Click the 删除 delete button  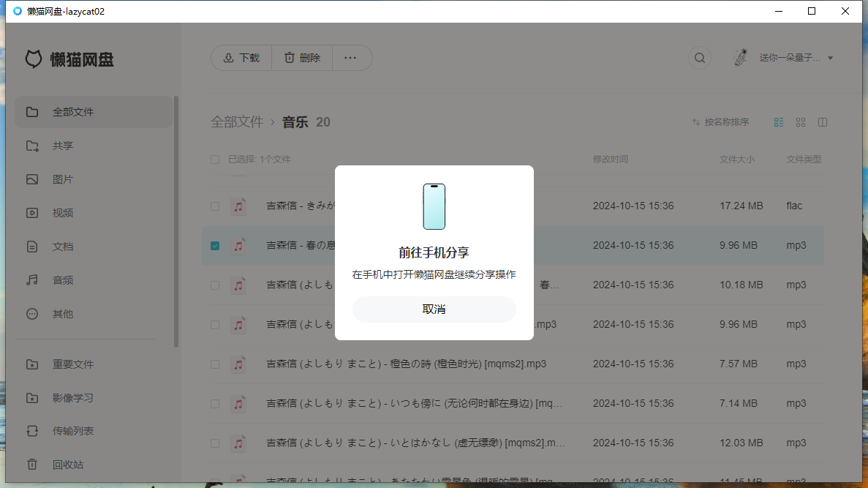point(302,58)
